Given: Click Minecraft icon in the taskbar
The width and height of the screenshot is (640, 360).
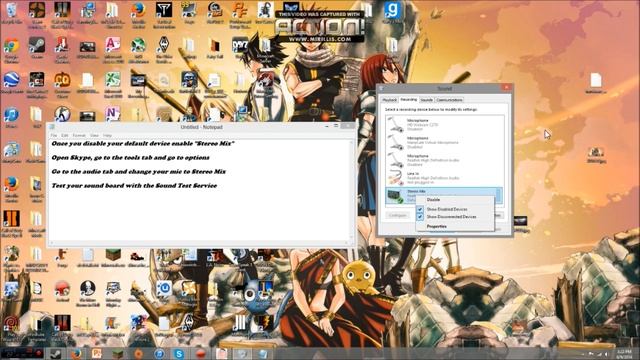Looking at the screenshot, I should tap(118, 353).
